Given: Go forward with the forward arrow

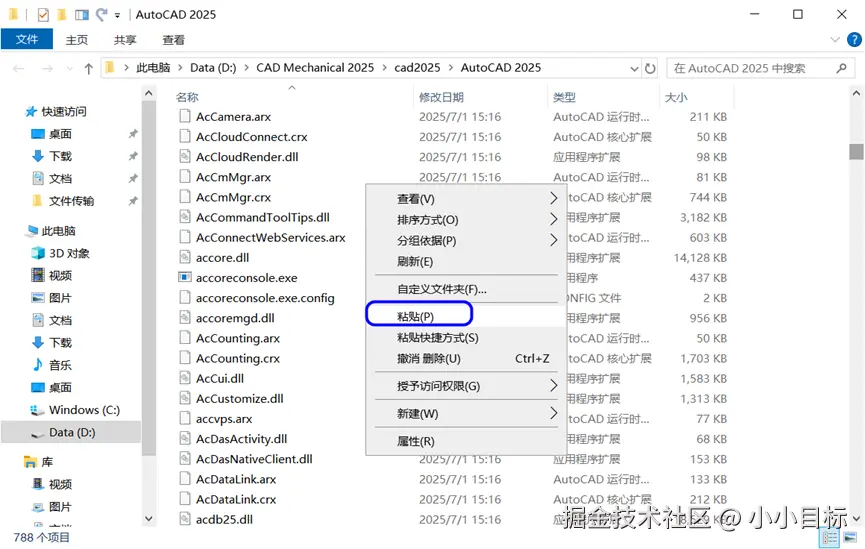Looking at the screenshot, I should (x=47, y=68).
